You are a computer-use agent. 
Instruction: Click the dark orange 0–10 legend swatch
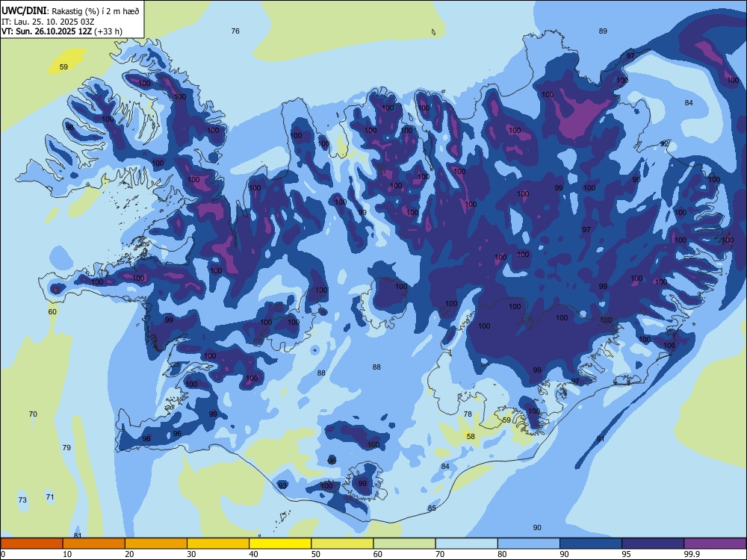31,544
